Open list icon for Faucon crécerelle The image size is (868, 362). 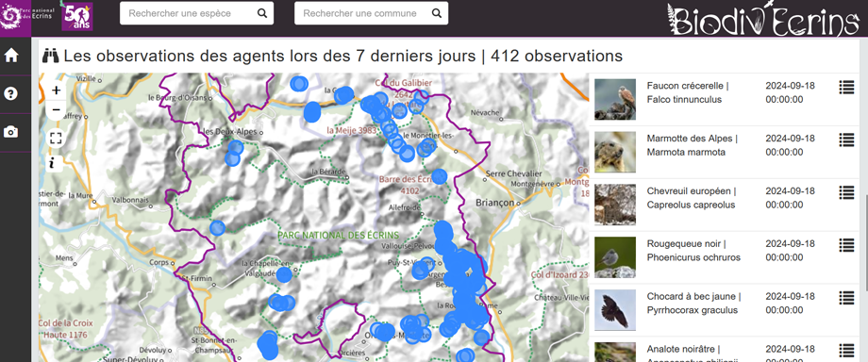tap(846, 87)
